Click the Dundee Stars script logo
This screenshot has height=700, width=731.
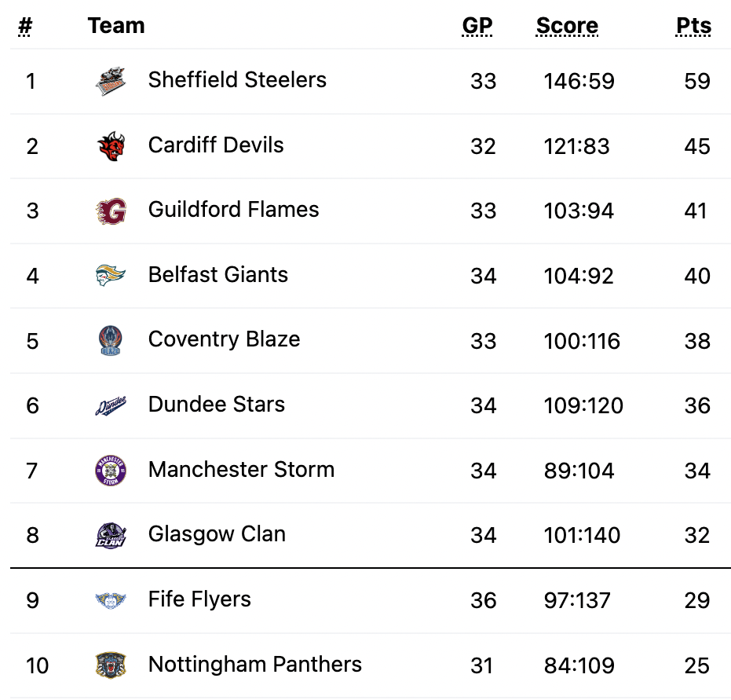[x=111, y=405]
